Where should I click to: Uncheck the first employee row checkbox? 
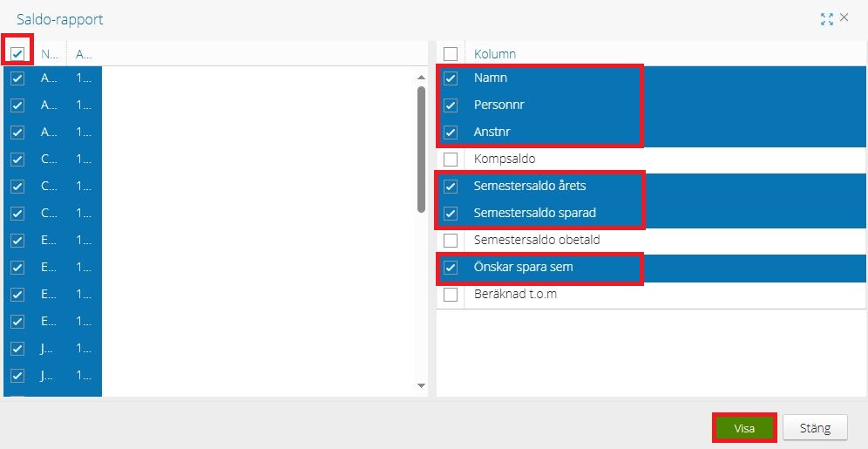pyautogui.click(x=17, y=78)
